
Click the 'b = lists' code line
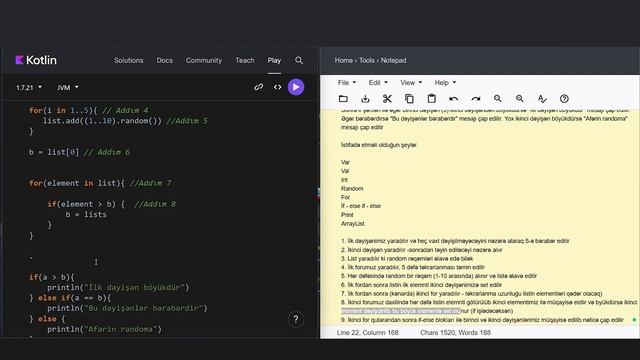pos(86,214)
